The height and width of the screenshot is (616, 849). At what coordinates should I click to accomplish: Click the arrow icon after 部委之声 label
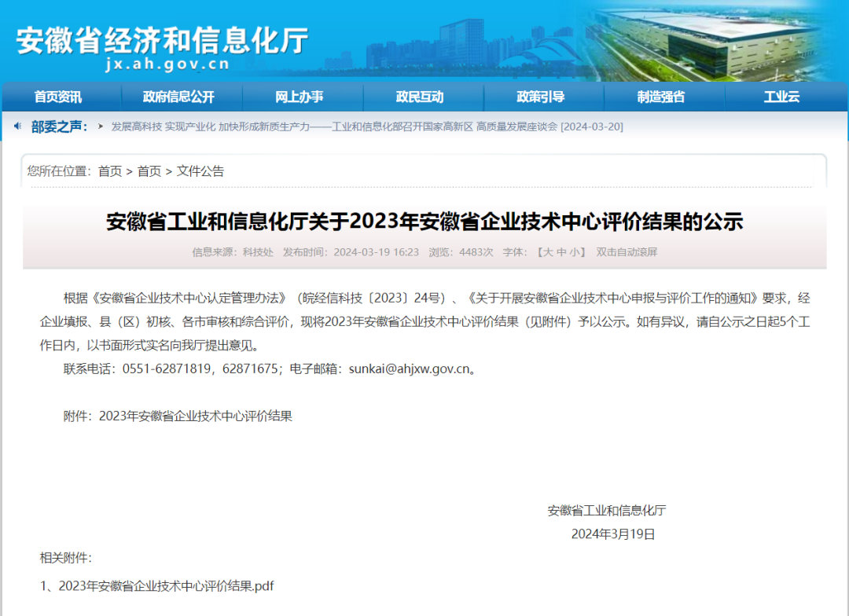[x=101, y=126]
